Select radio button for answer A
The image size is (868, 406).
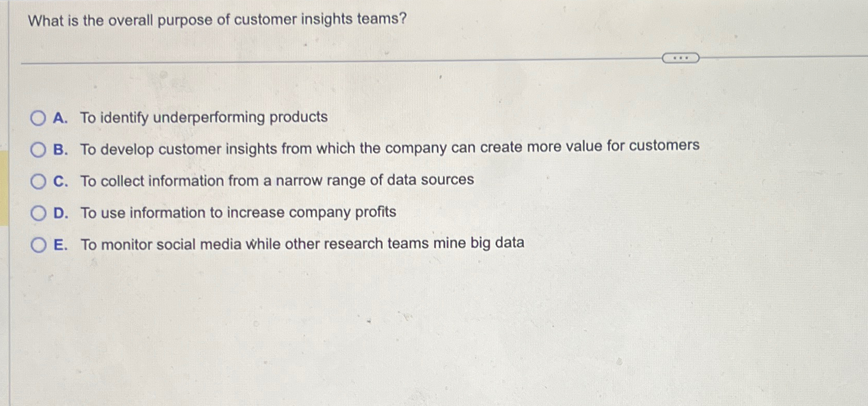(x=38, y=118)
